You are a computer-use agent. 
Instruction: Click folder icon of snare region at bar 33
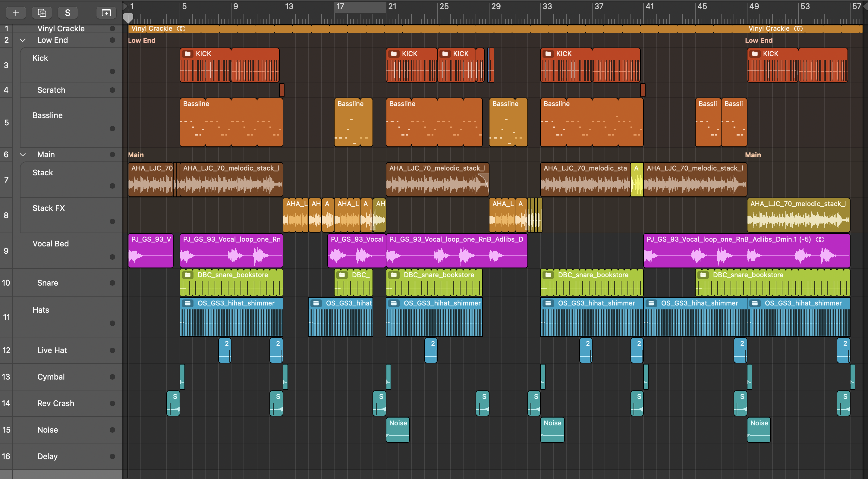pyautogui.click(x=548, y=275)
